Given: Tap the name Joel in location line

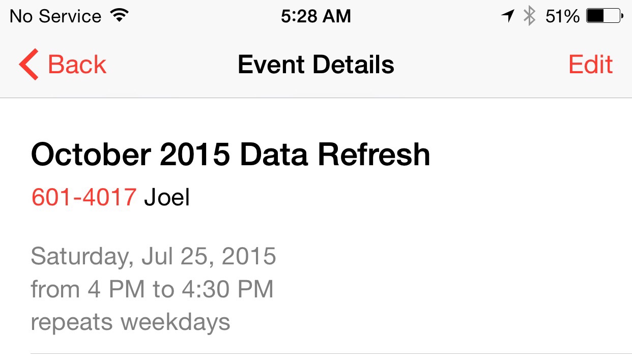Looking at the screenshot, I should (167, 197).
